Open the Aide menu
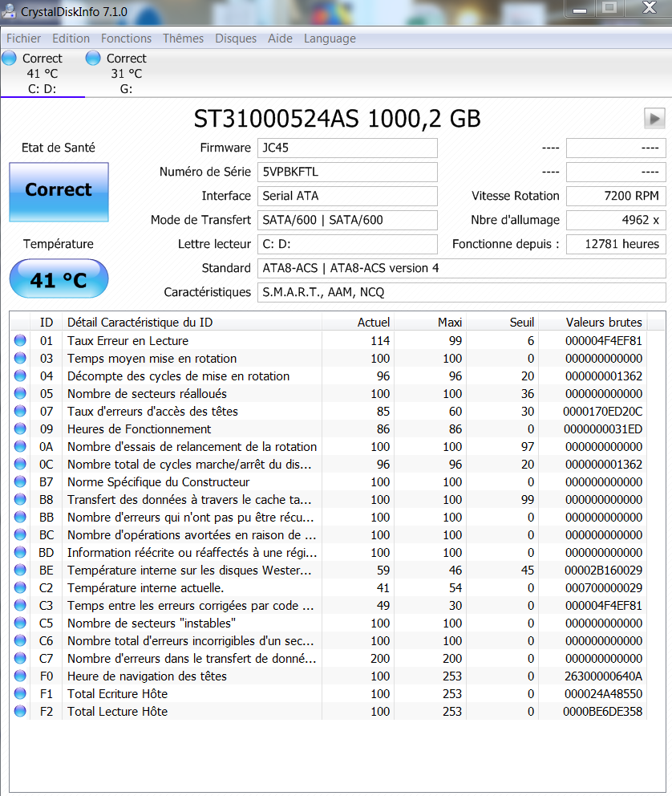672x796 pixels. pos(280,39)
